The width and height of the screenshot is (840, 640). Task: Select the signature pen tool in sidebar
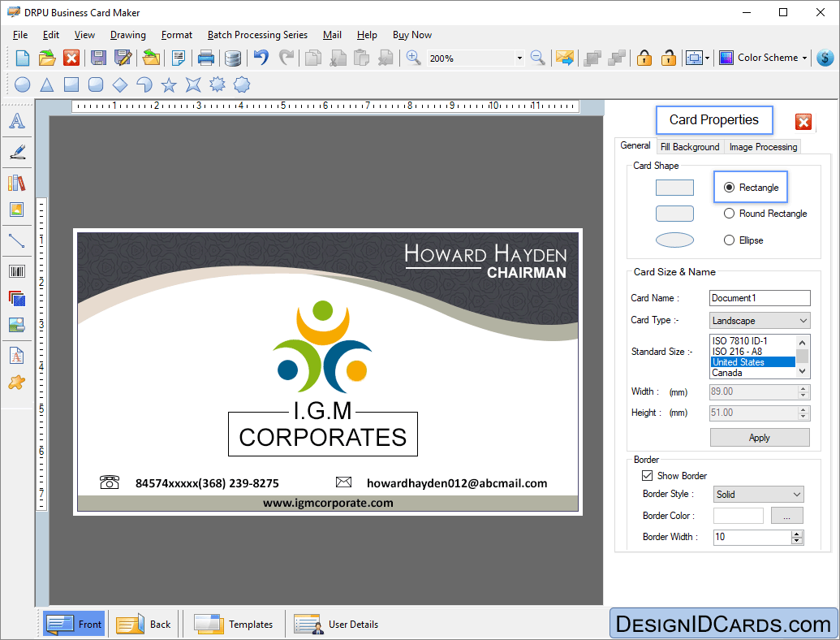(16, 152)
